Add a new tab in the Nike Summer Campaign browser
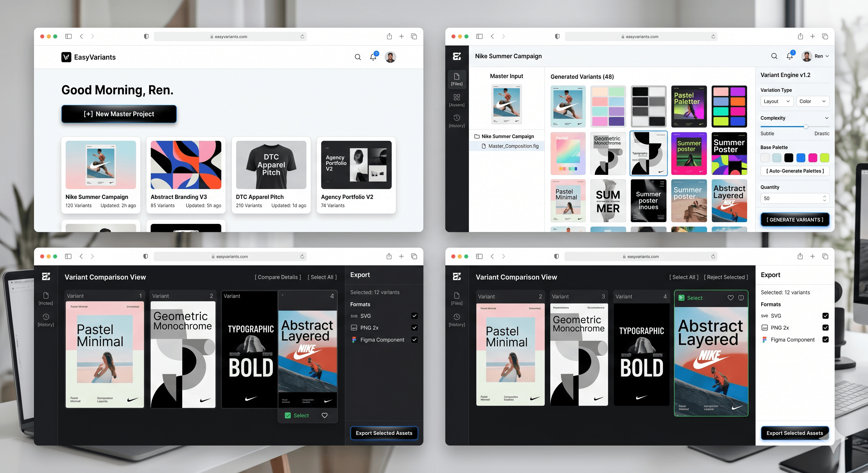The image size is (868, 473). (813, 36)
